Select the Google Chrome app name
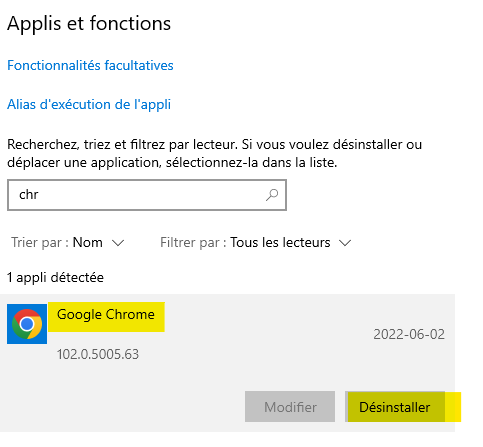483x447 pixels. coord(106,315)
